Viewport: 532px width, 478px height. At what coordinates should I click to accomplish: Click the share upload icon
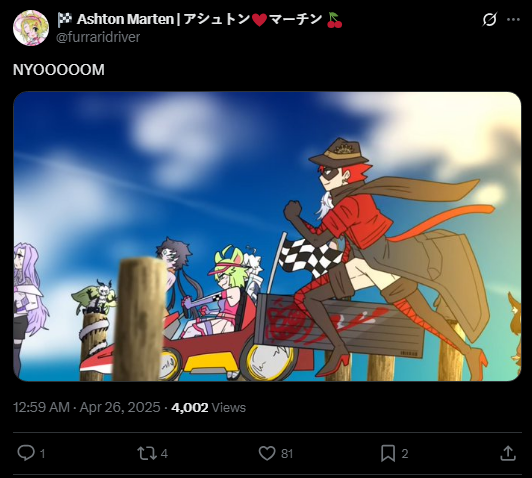508,454
